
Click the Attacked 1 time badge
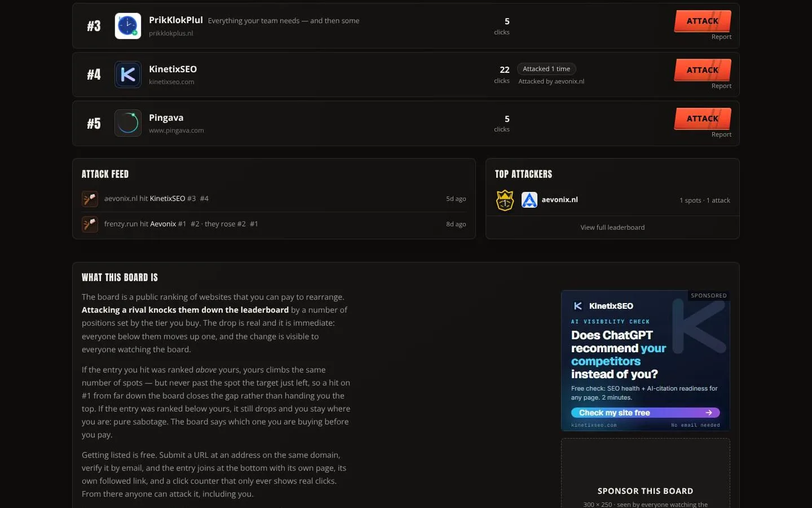(546, 69)
